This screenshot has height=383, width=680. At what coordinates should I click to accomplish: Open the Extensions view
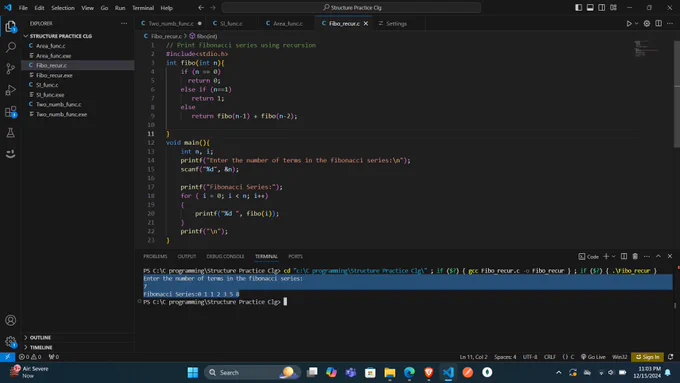click(10, 112)
